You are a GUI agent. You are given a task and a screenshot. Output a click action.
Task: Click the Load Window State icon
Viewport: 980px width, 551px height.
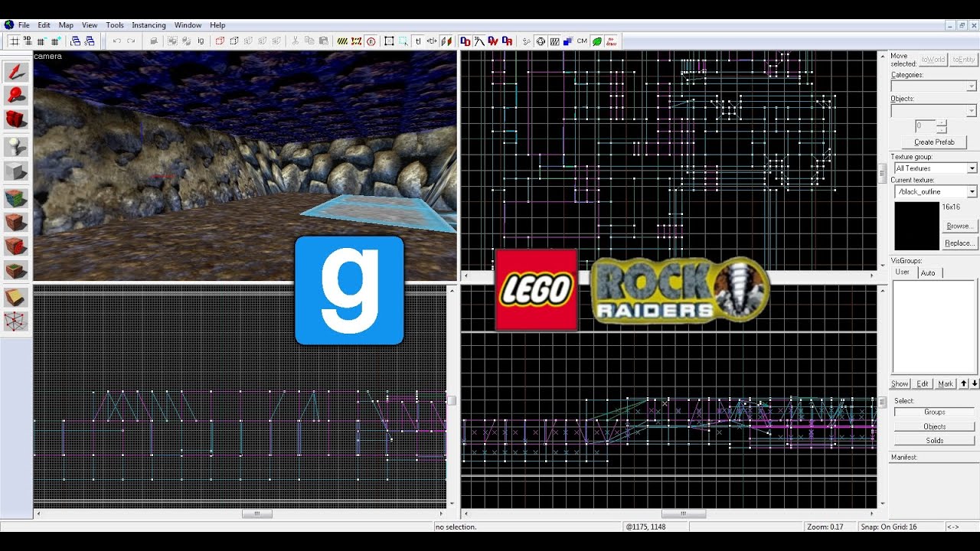coord(74,41)
